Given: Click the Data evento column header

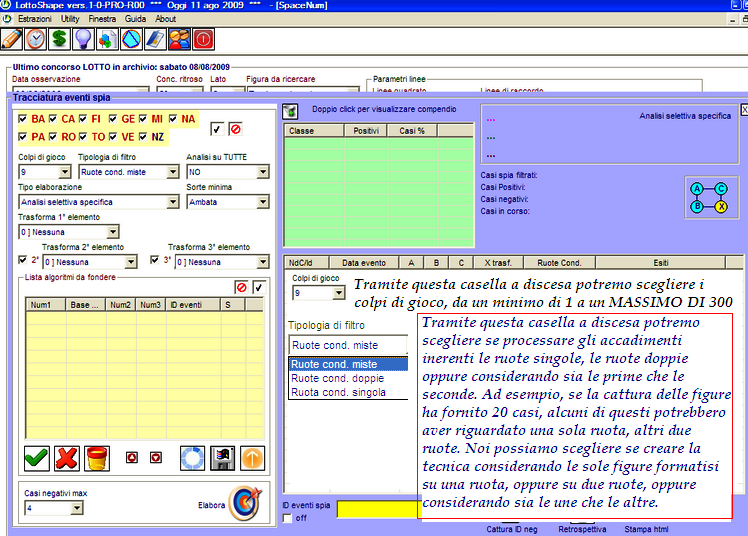Looking at the screenshot, I should pyautogui.click(x=364, y=262).
